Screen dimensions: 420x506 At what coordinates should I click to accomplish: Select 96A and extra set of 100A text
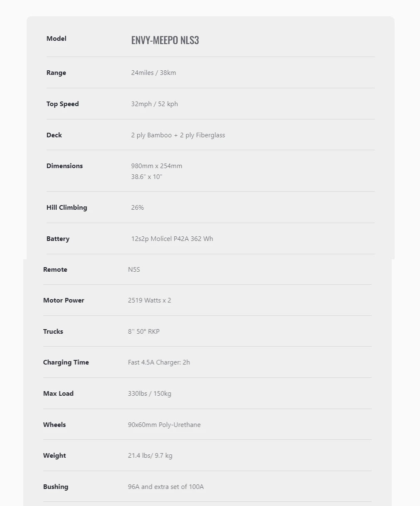[166, 487]
